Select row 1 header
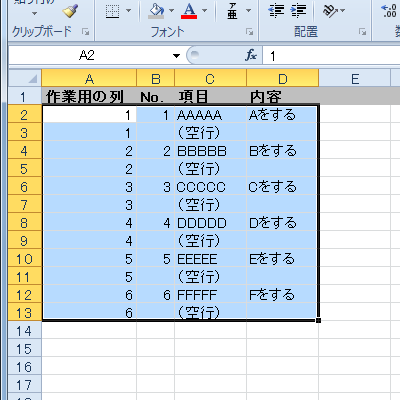400x400 pixels. tap(25, 96)
